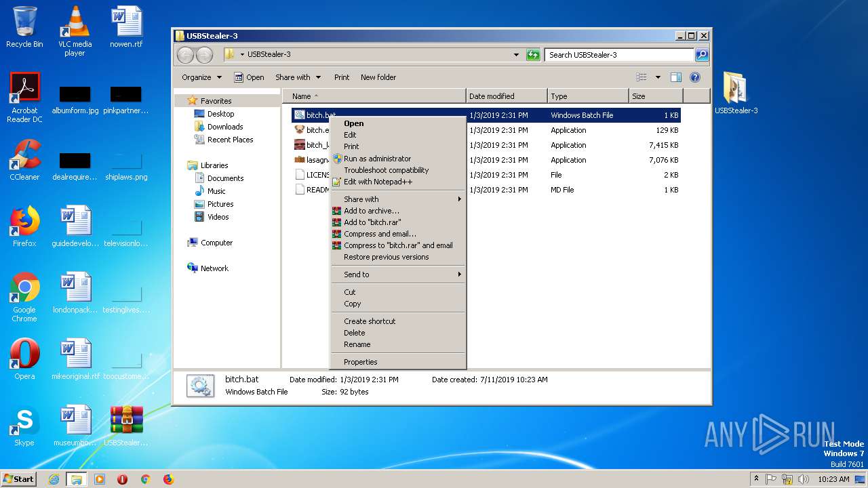Select Documents library in sidebar

point(219,178)
